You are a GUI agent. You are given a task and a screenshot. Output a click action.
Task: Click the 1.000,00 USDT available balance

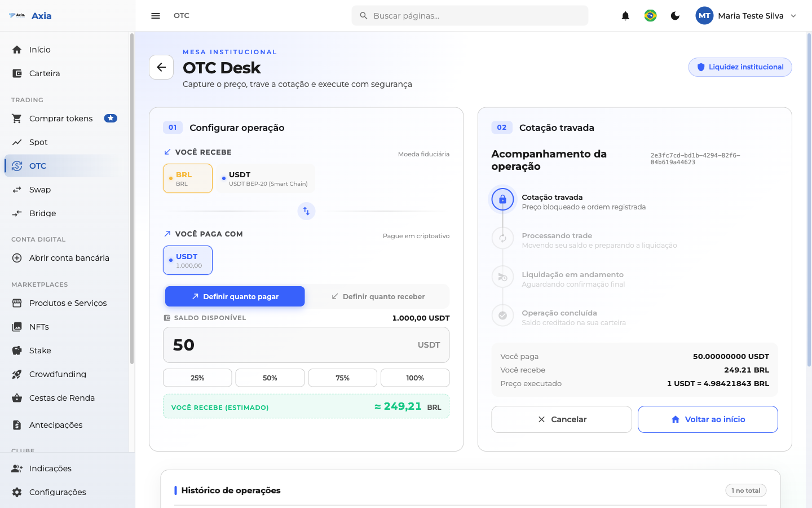[421, 318]
